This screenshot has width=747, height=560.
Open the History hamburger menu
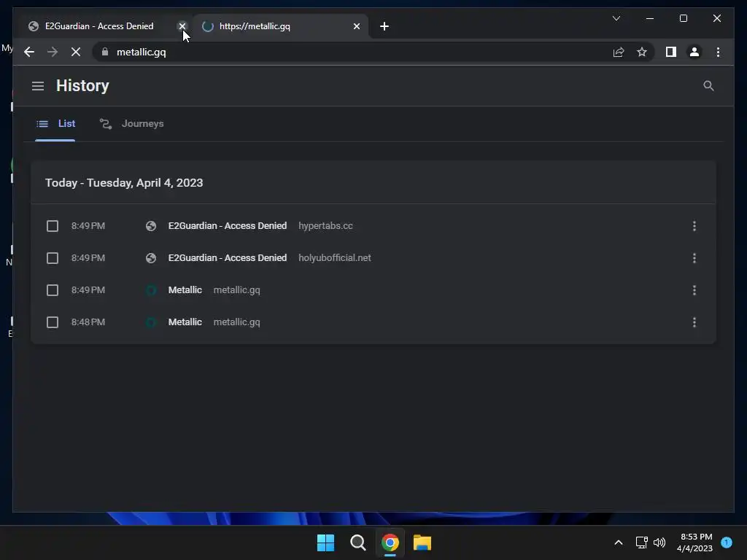[x=38, y=86]
